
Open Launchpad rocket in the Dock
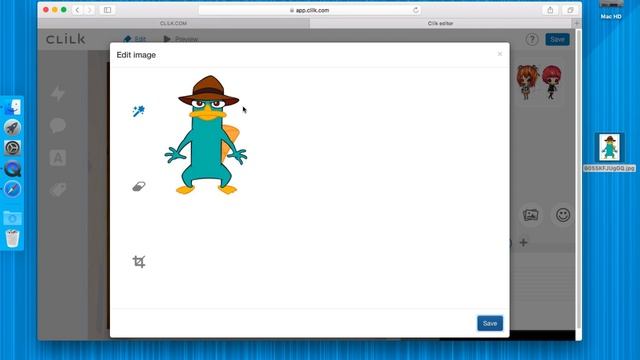tap(12, 128)
